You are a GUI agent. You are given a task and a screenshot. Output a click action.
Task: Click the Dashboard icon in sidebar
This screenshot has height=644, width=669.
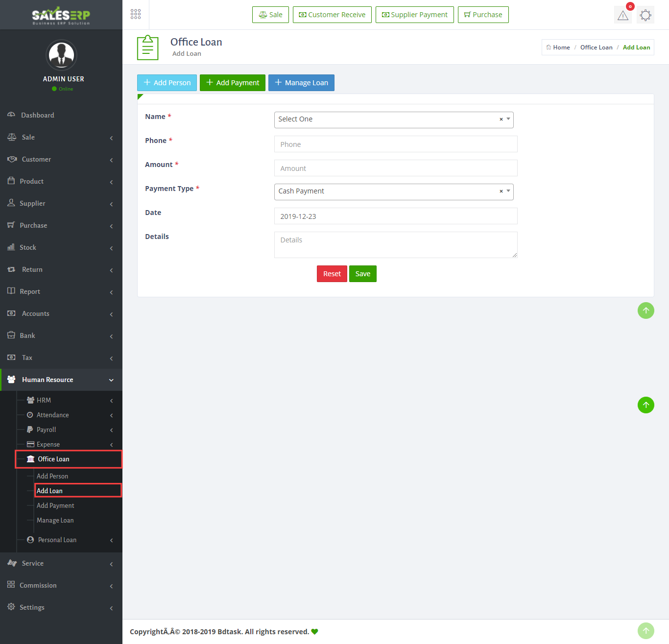click(11, 115)
